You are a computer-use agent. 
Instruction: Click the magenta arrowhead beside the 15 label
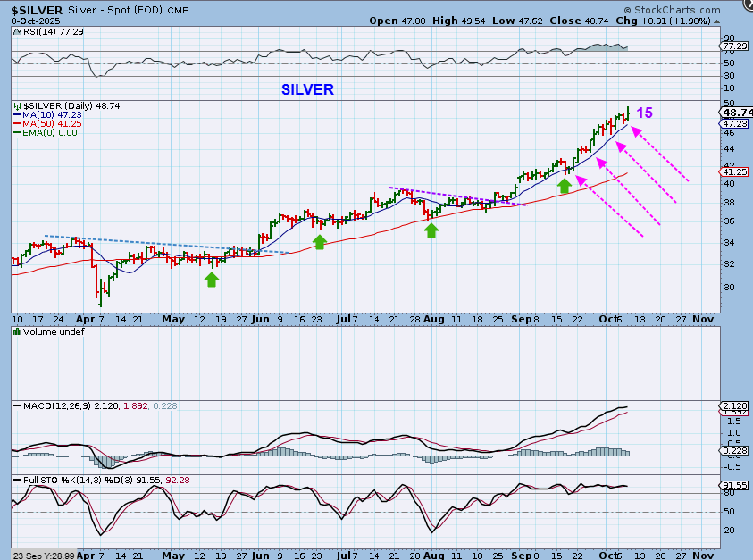point(635,130)
